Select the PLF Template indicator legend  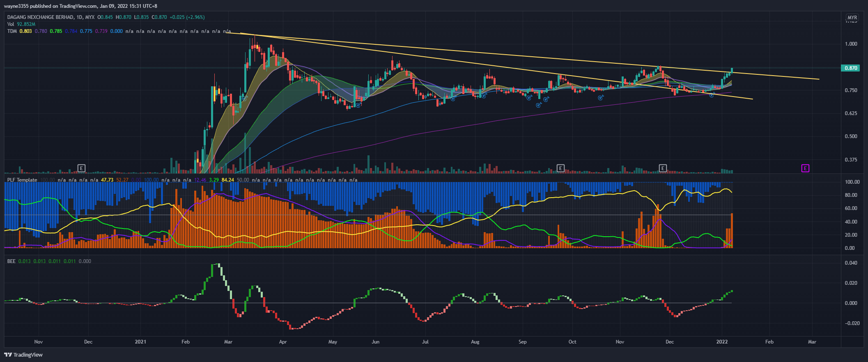pyautogui.click(x=22, y=180)
